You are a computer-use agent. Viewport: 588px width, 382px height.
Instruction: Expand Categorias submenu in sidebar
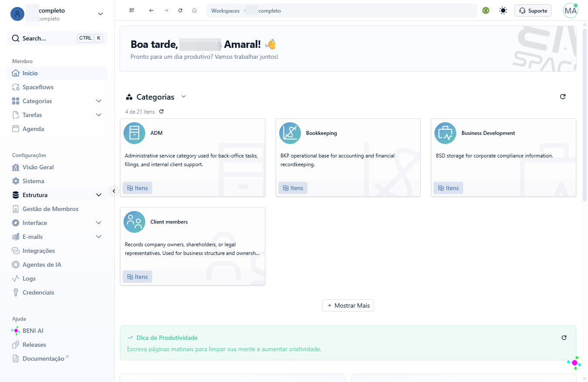pos(99,101)
